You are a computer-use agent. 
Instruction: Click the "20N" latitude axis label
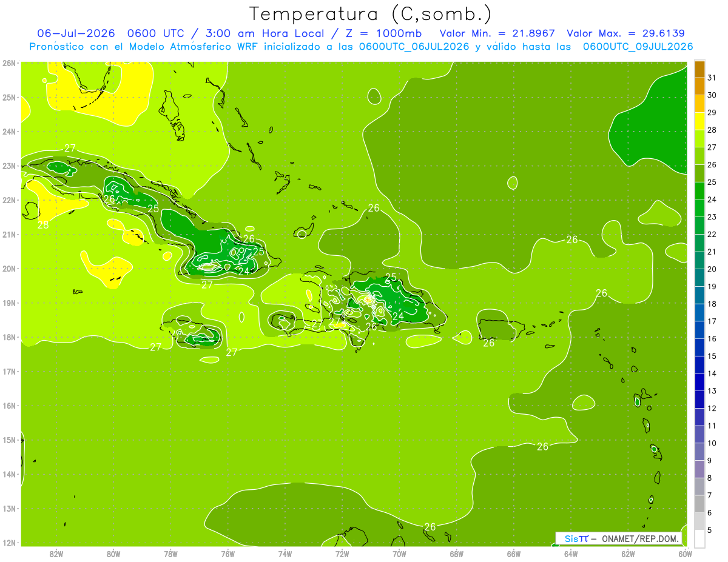(8, 268)
